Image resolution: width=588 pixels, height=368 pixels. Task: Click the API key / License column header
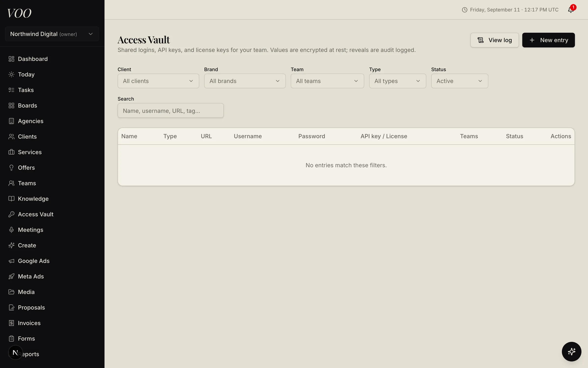pos(384,136)
